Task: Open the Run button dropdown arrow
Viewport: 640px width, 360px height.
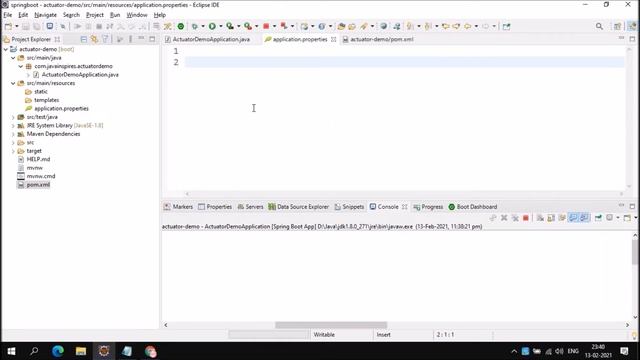Action: (x=221, y=27)
